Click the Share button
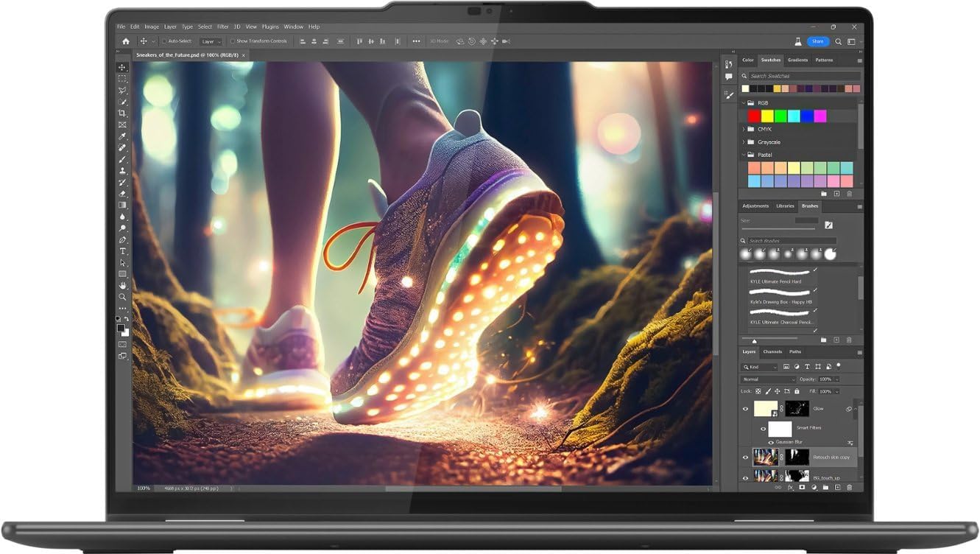Screen dimensions: 980x554 coord(817,41)
